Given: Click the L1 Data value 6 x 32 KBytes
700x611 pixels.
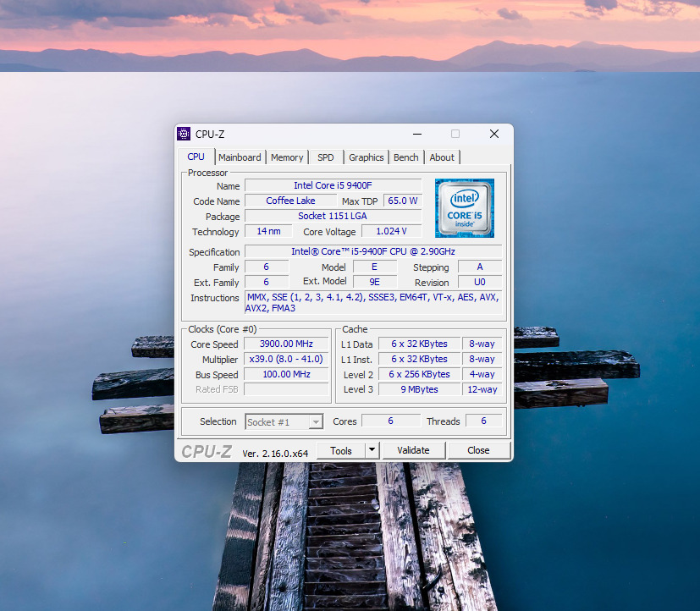Looking at the screenshot, I should [x=419, y=344].
